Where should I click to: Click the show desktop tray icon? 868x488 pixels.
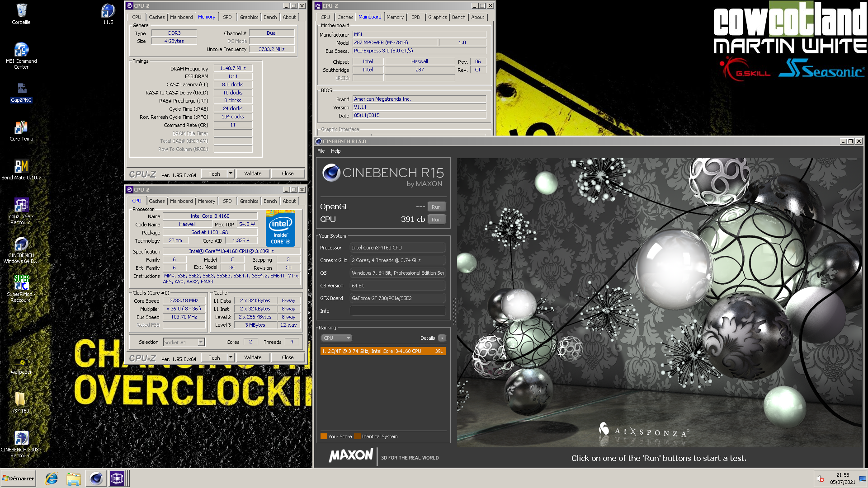(863, 479)
